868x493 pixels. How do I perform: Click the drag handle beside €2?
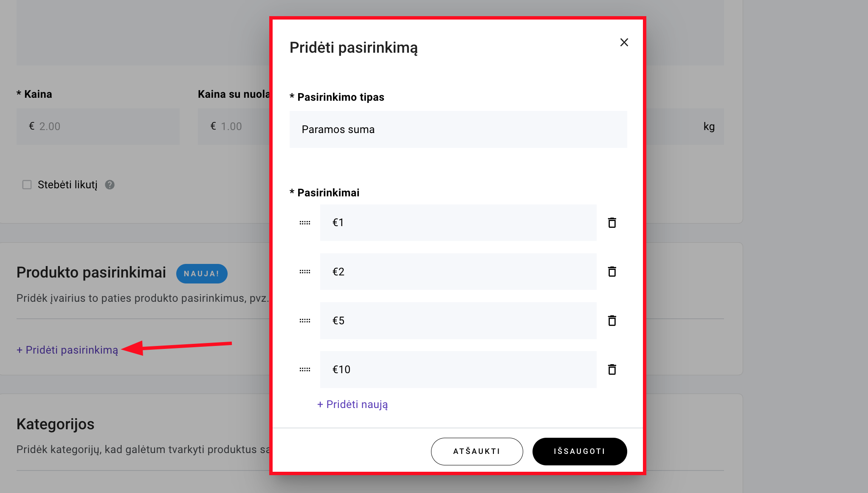coord(305,272)
